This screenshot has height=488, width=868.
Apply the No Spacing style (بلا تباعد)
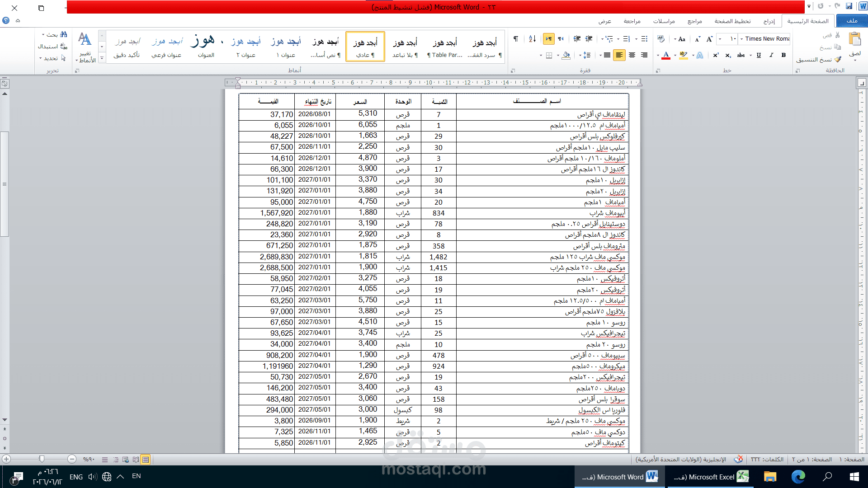coord(405,47)
